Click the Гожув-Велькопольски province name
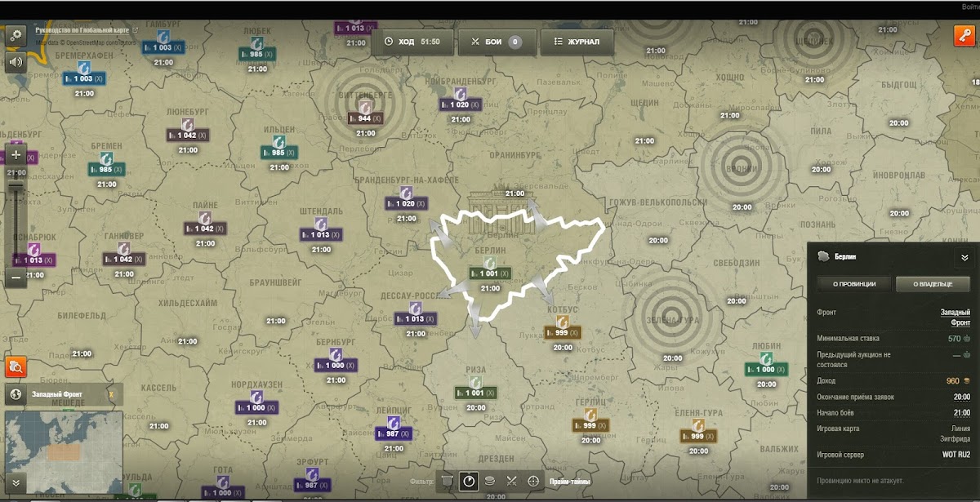This screenshot has height=502, width=980. [657, 202]
